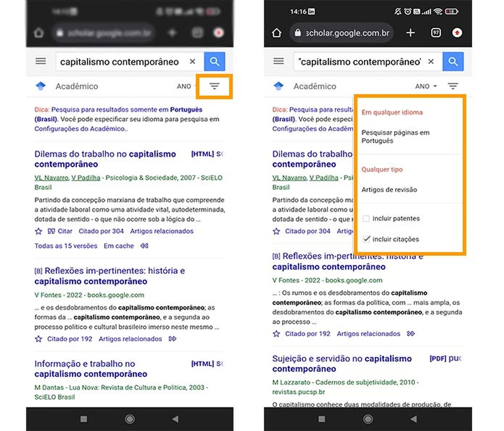
Task: Open Artigos relacionados for Reflexões, right phone
Action: [368, 334]
